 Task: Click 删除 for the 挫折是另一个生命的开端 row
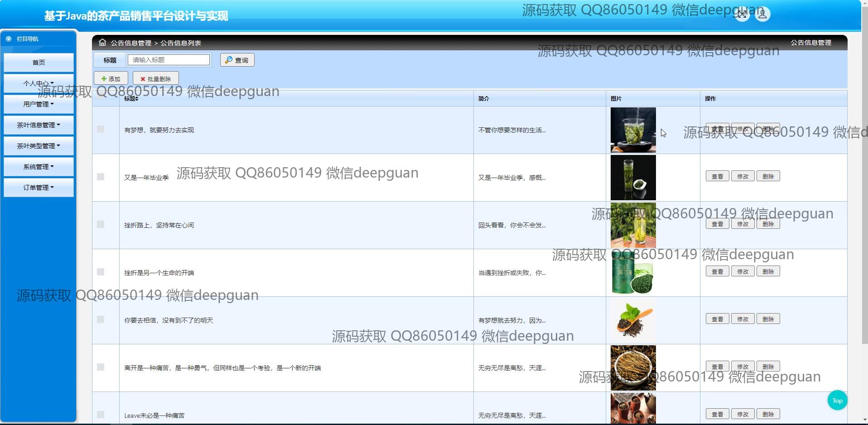click(x=768, y=271)
